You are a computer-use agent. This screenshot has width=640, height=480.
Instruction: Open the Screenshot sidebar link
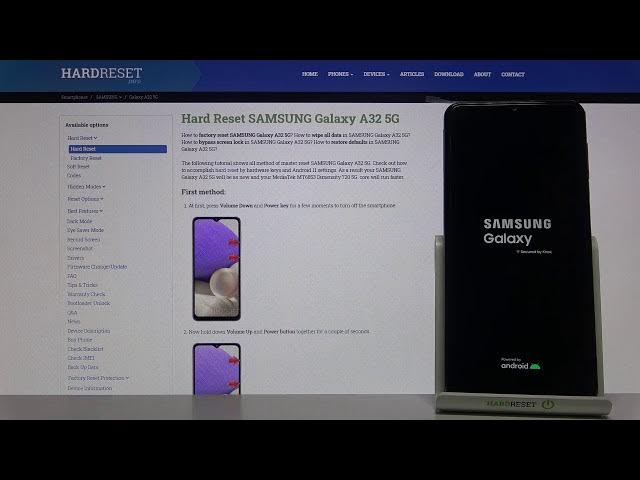click(80, 248)
